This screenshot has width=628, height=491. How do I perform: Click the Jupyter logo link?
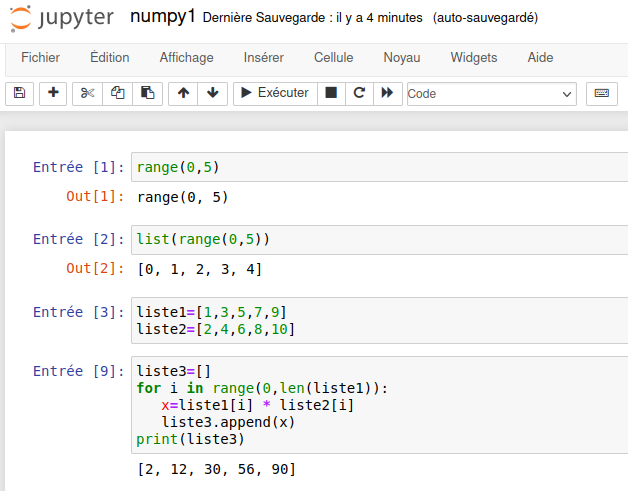[x=62, y=18]
